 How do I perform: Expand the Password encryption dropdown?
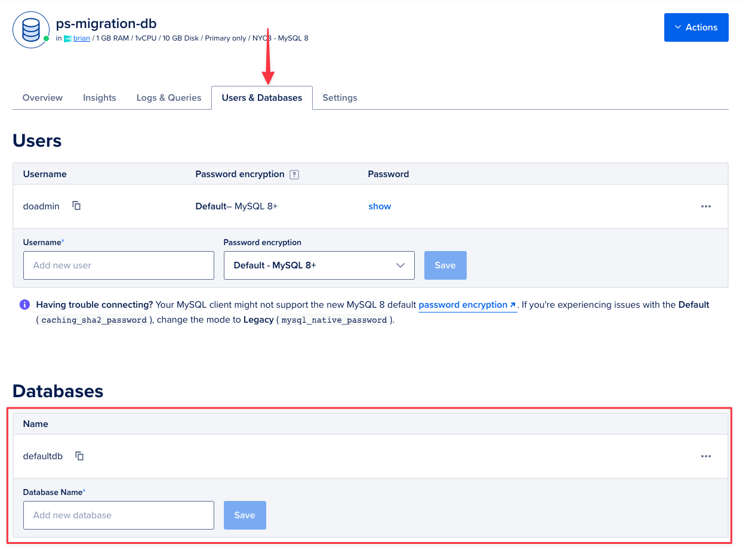point(319,265)
